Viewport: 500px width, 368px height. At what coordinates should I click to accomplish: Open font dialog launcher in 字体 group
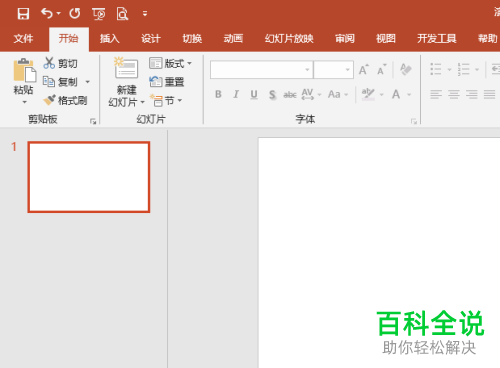coord(414,121)
